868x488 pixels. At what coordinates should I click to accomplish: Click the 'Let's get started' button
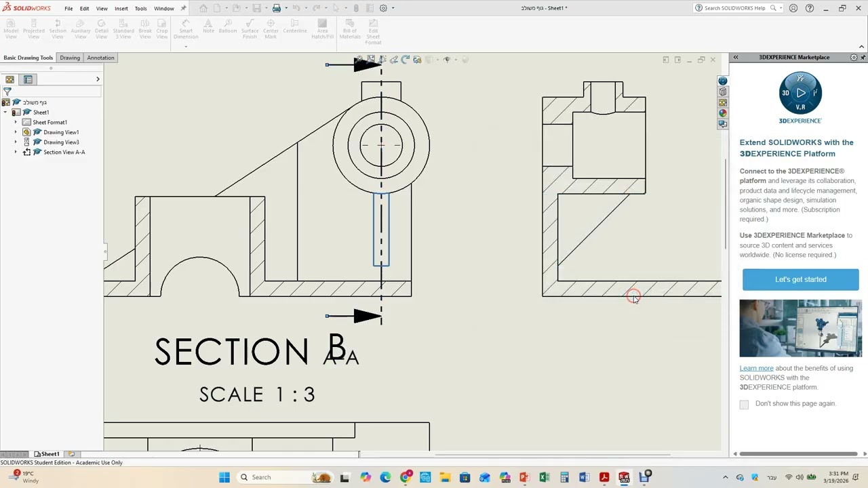801,279
